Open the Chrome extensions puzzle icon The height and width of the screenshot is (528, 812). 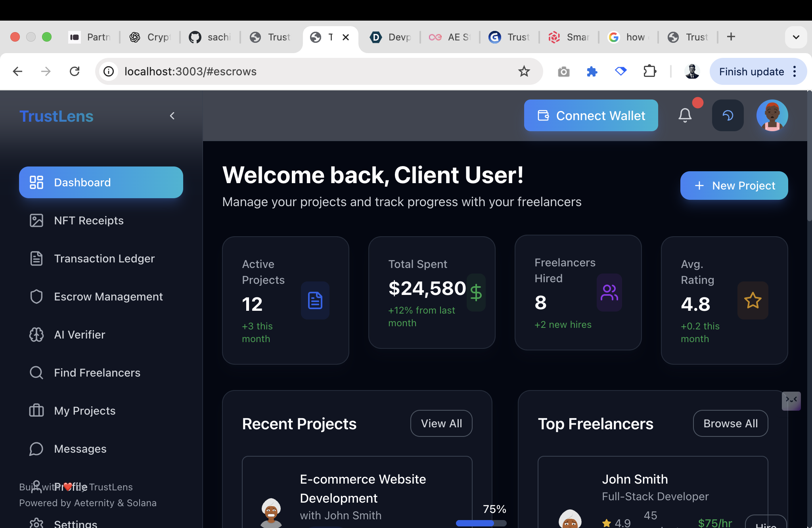(649, 71)
